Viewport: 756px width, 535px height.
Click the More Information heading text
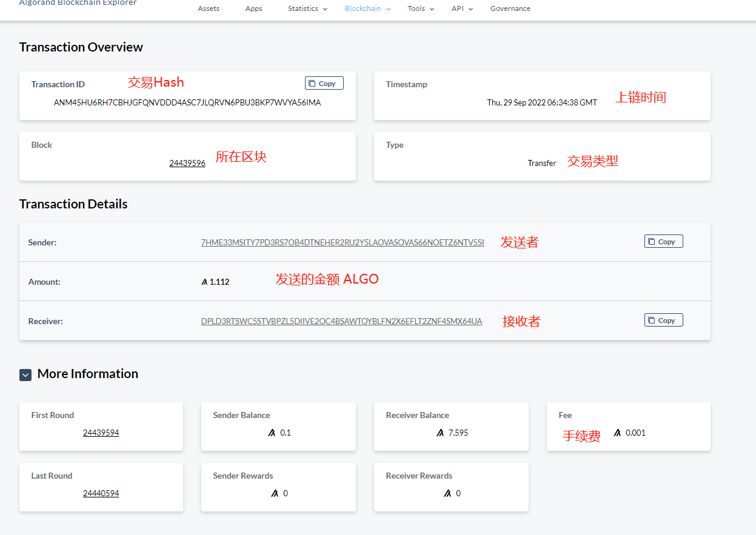[x=88, y=374]
